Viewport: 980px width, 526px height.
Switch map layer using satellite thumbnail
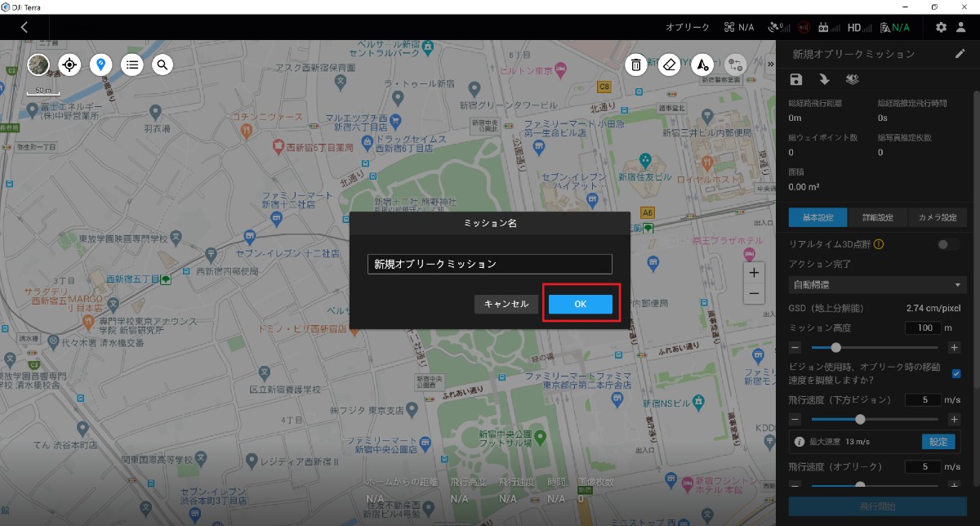38,65
